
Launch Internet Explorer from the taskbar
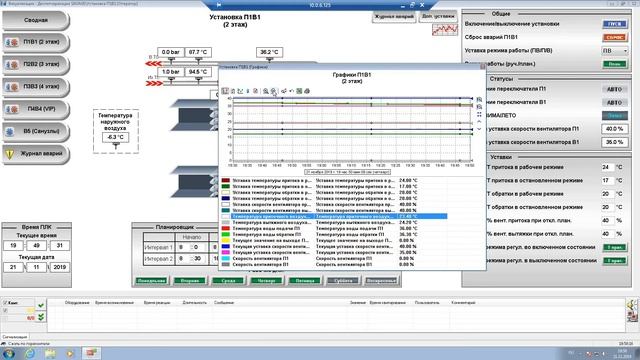29,353
